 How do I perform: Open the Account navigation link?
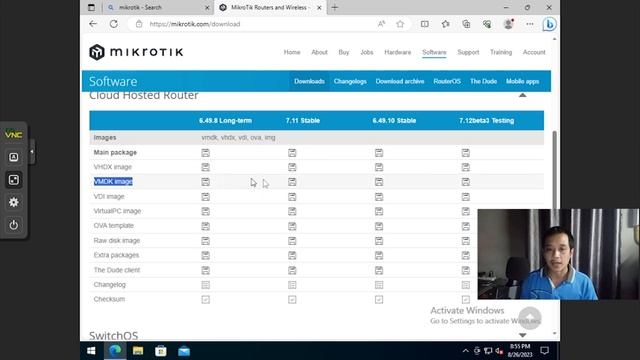(534, 52)
